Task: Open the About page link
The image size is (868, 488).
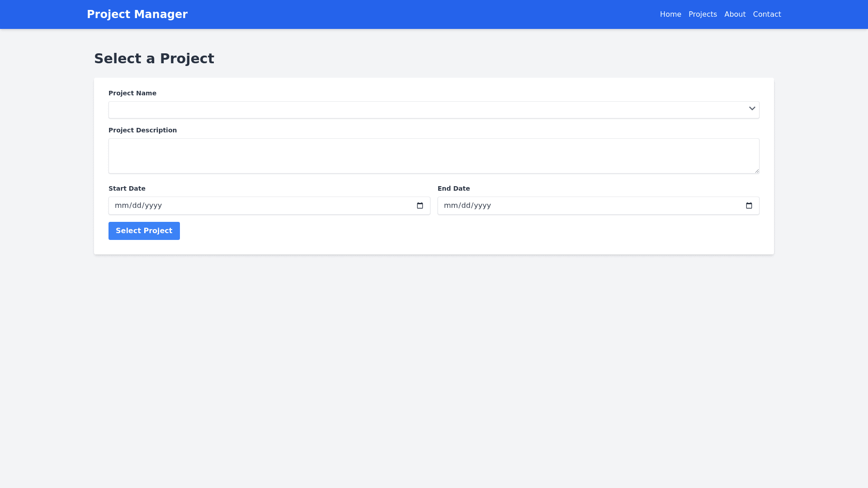Action: (735, 14)
